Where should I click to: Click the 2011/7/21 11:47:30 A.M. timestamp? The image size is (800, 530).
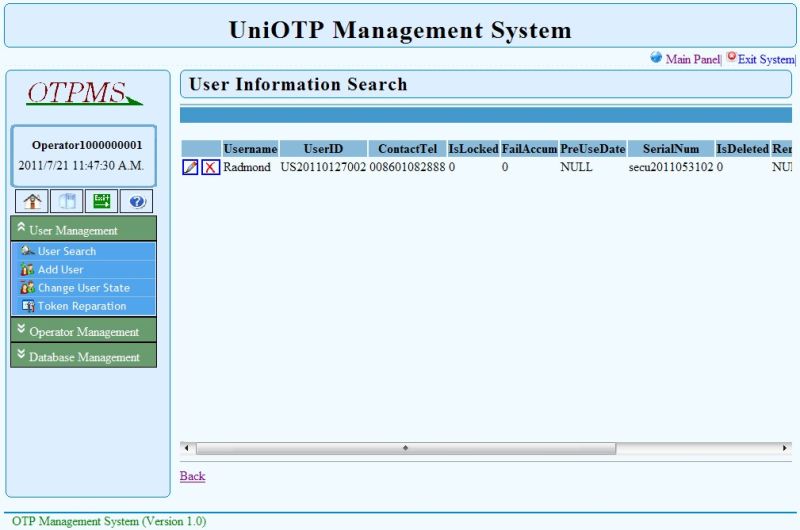81,165
